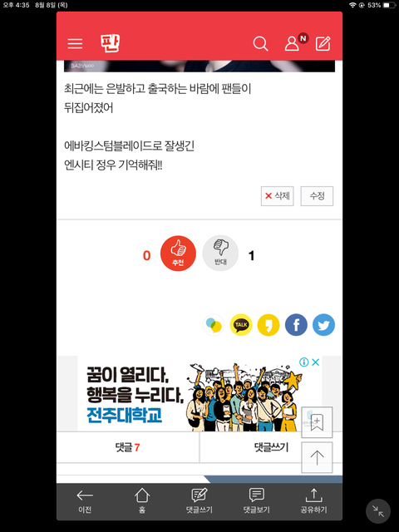Click the 삭제 delete button
This screenshot has width=399, height=532.
[277, 196]
